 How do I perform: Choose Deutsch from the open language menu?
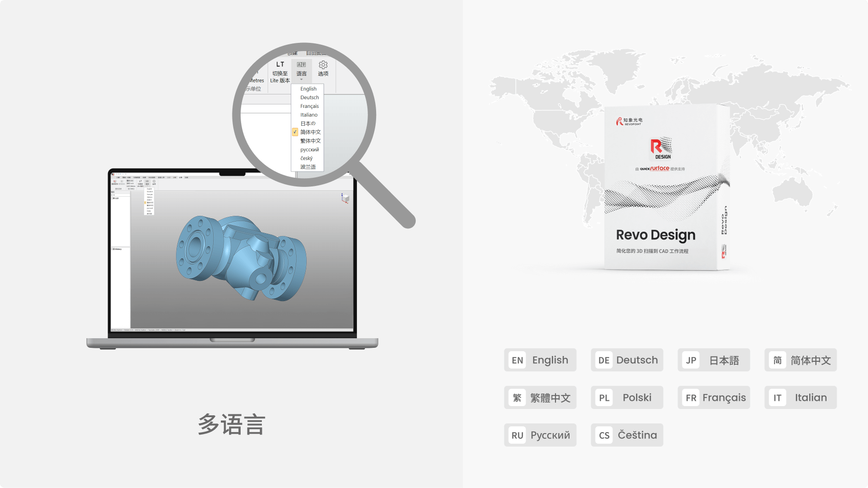point(310,97)
